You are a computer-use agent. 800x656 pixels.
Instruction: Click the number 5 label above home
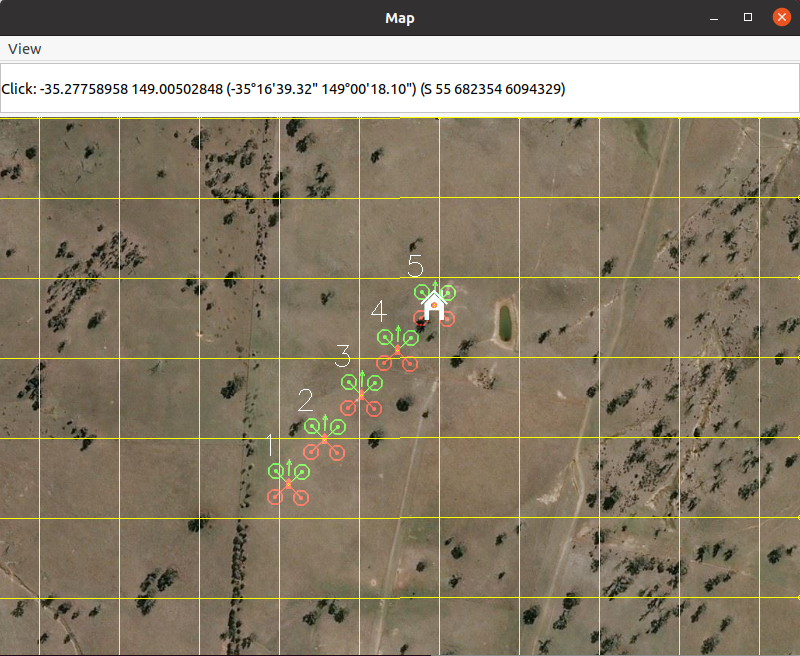pyautogui.click(x=416, y=266)
